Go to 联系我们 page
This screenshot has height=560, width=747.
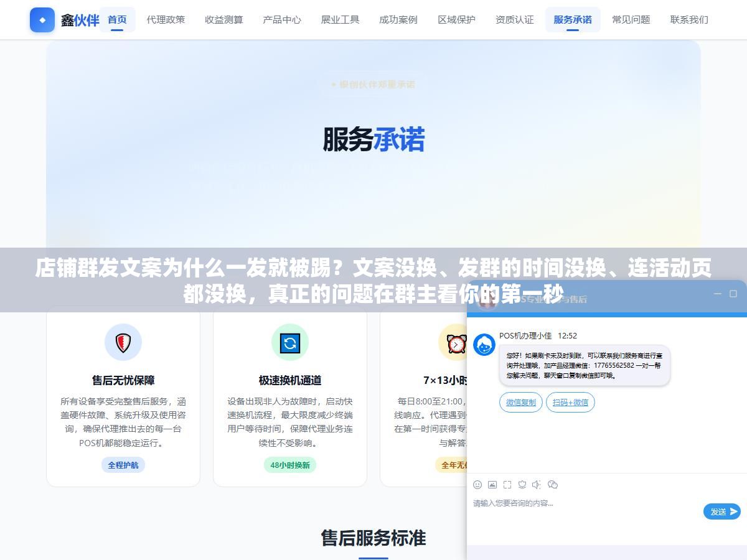[x=689, y=20]
